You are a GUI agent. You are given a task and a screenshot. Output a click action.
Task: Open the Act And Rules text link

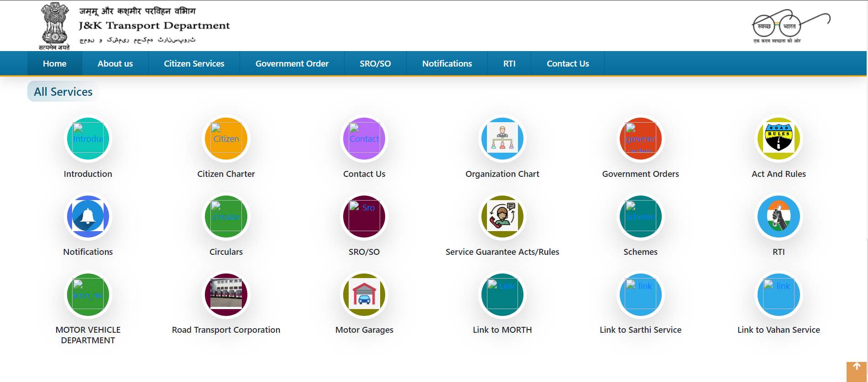(x=779, y=174)
